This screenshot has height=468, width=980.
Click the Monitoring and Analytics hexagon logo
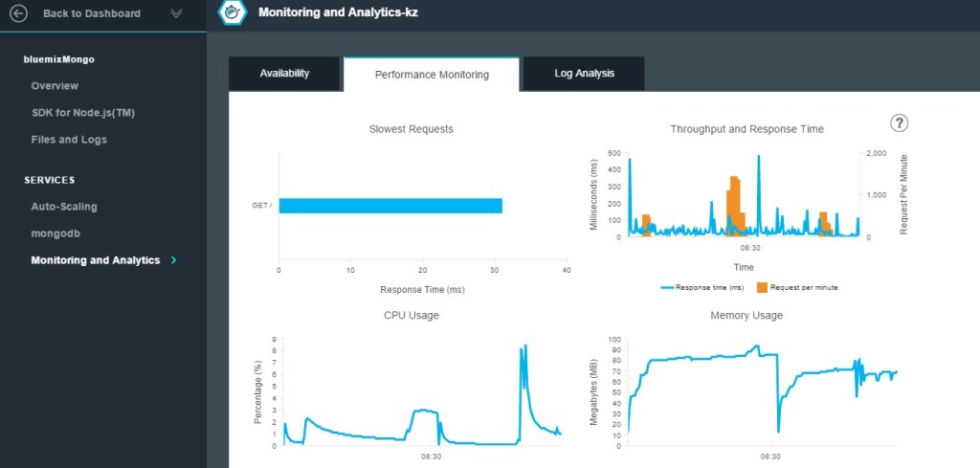230,12
